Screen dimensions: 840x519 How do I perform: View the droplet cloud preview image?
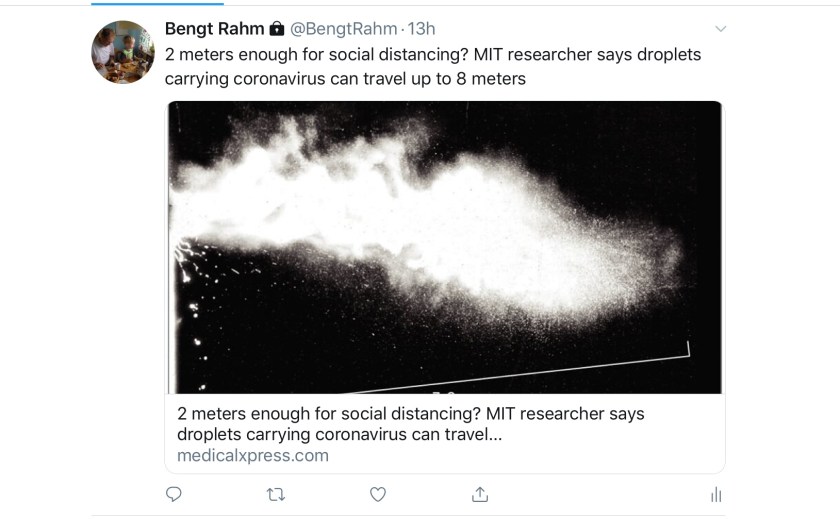pos(444,246)
